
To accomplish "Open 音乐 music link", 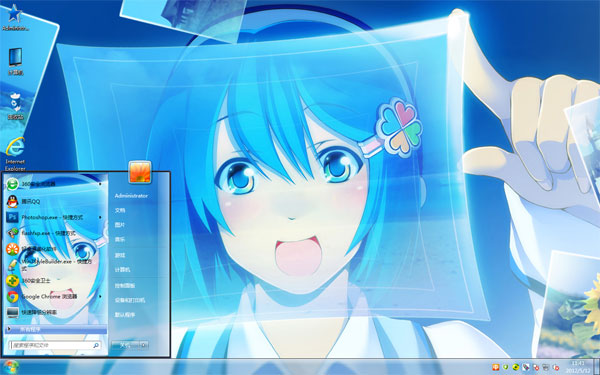I will [x=120, y=240].
